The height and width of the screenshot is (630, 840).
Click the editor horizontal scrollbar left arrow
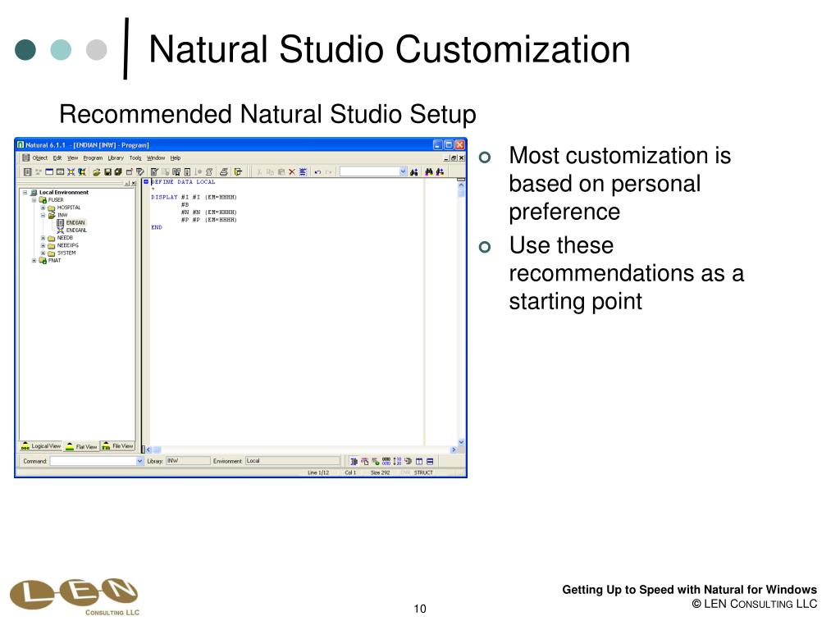pyautogui.click(x=149, y=450)
